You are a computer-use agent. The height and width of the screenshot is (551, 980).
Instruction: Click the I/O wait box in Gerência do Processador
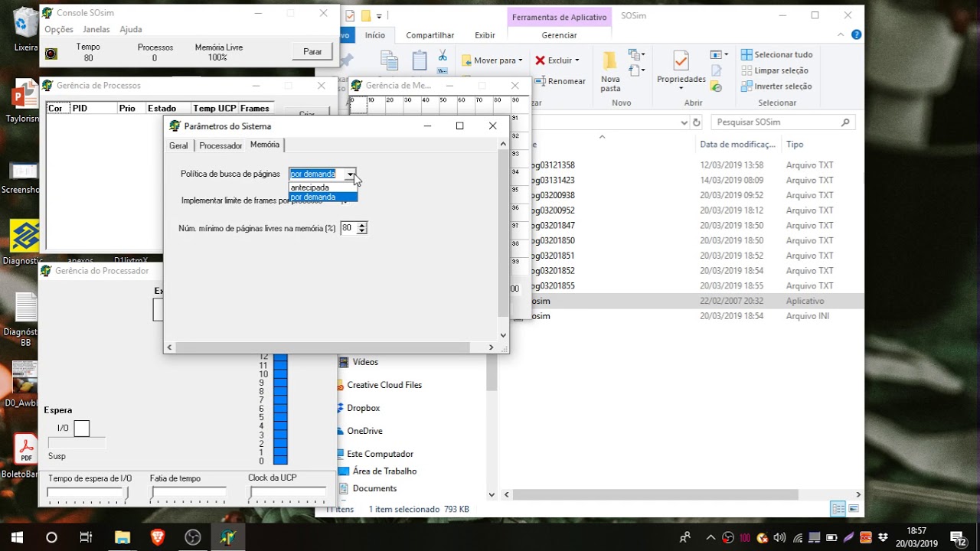pos(81,429)
